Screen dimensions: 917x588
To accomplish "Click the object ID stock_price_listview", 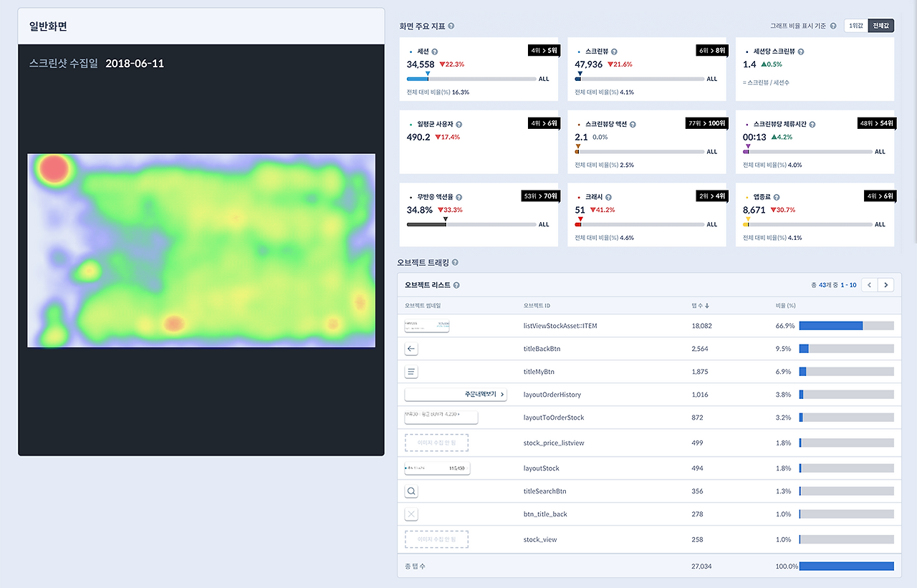I will click(554, 443).
